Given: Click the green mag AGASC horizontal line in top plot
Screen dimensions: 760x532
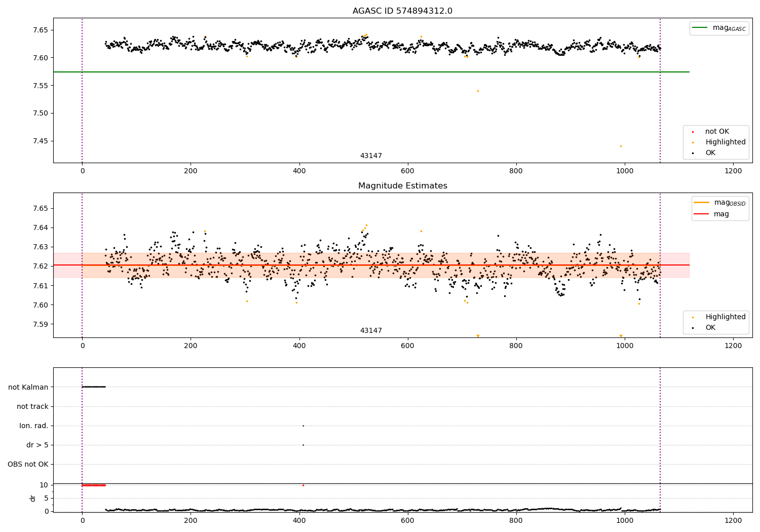Looking at the screenshot, I should pyautogui.click(x=371, y=72).
